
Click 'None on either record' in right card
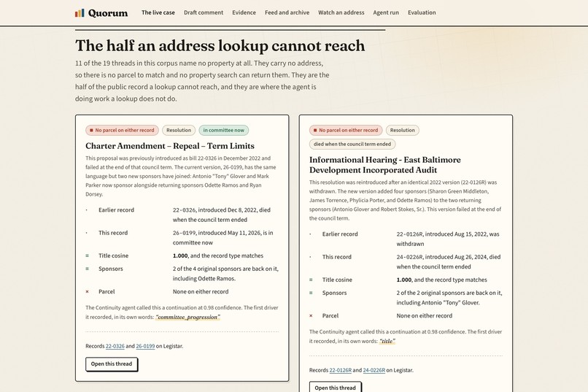(425, 315)
